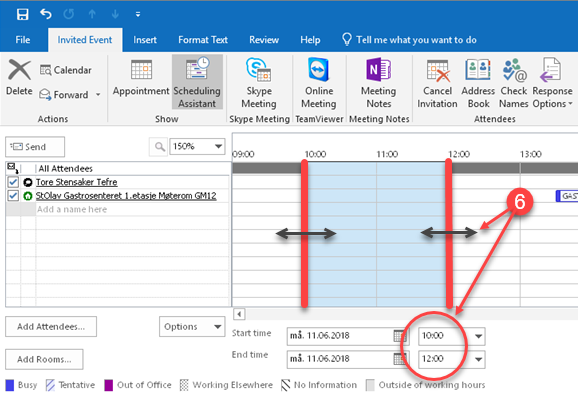The image size is (578, 396).
Task: Open Response Options menu
Action: (x=552, y=83)
